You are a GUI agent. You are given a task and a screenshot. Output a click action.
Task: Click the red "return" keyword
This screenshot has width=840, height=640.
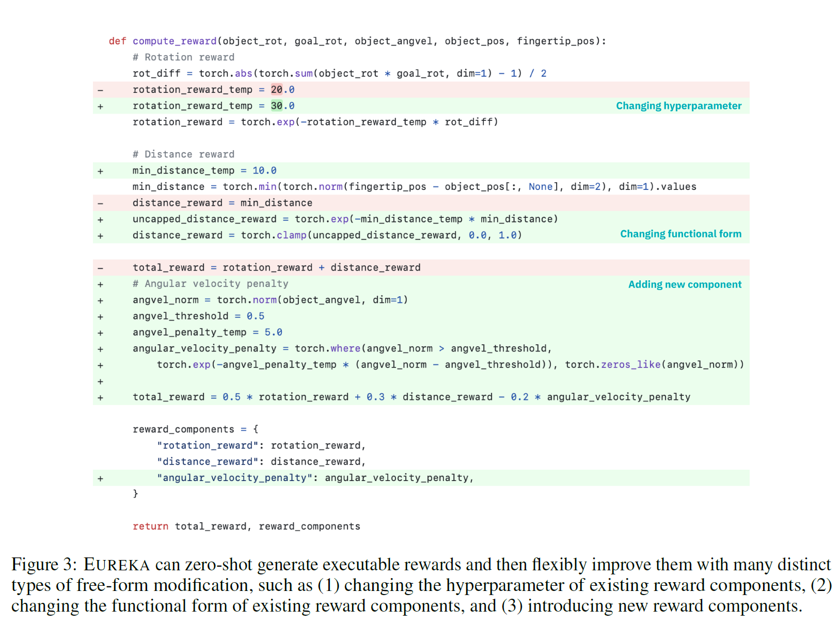(x=150, y=526)
